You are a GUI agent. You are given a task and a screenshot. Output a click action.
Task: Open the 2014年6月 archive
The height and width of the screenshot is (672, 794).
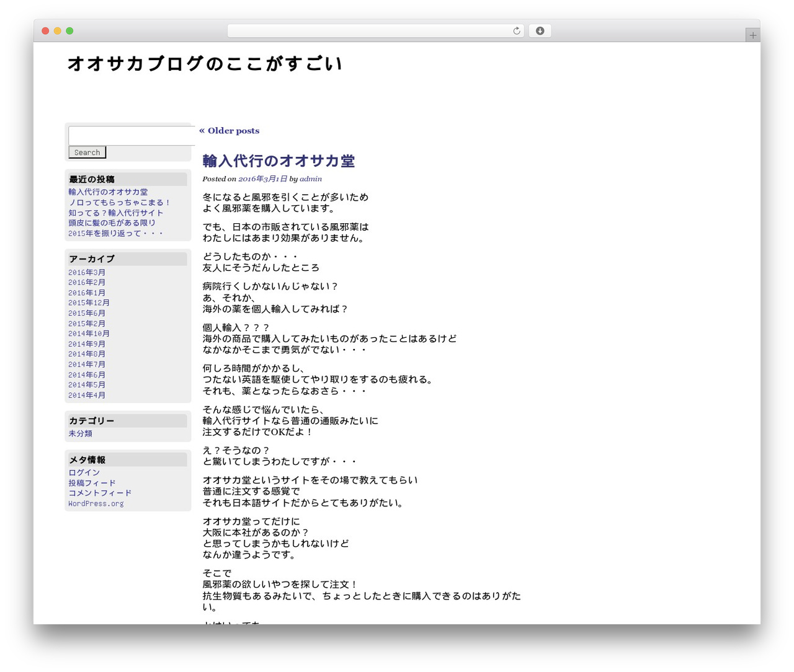click(x=87, y=375)
